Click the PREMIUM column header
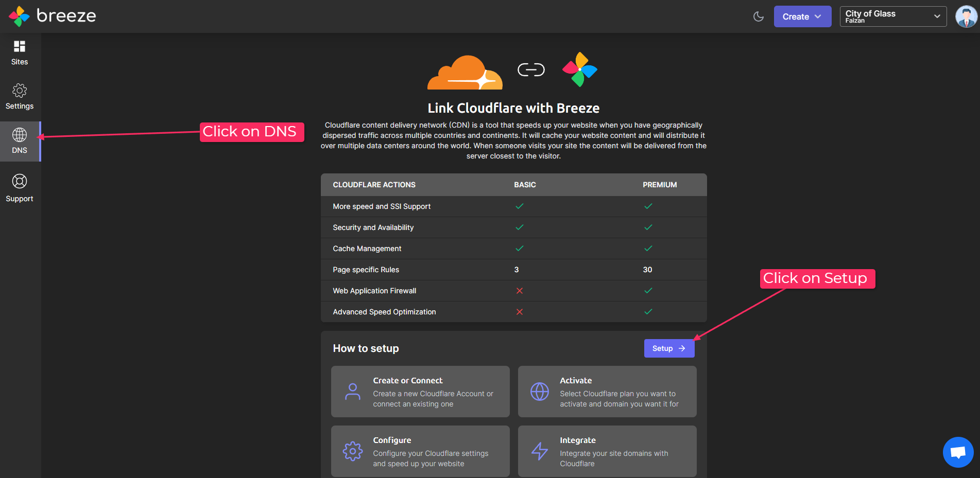This screenshot has width=980, height=478. coord(660,185)
